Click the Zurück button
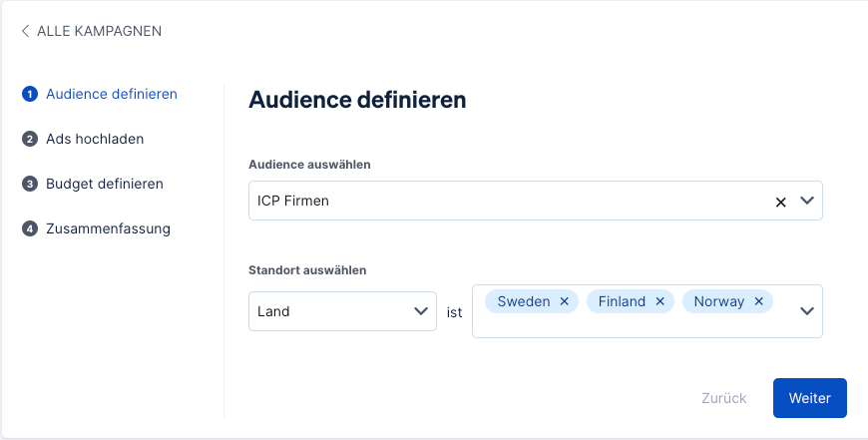 tap(723, 398)
